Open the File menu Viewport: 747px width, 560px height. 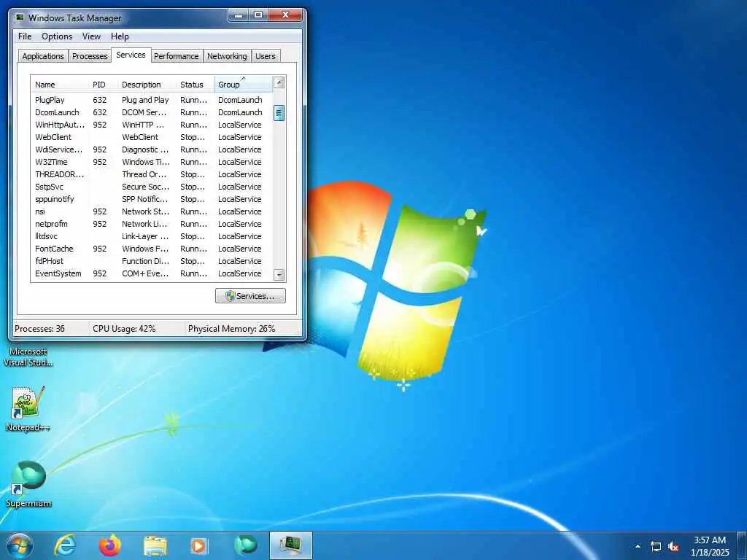pos(25,36)
